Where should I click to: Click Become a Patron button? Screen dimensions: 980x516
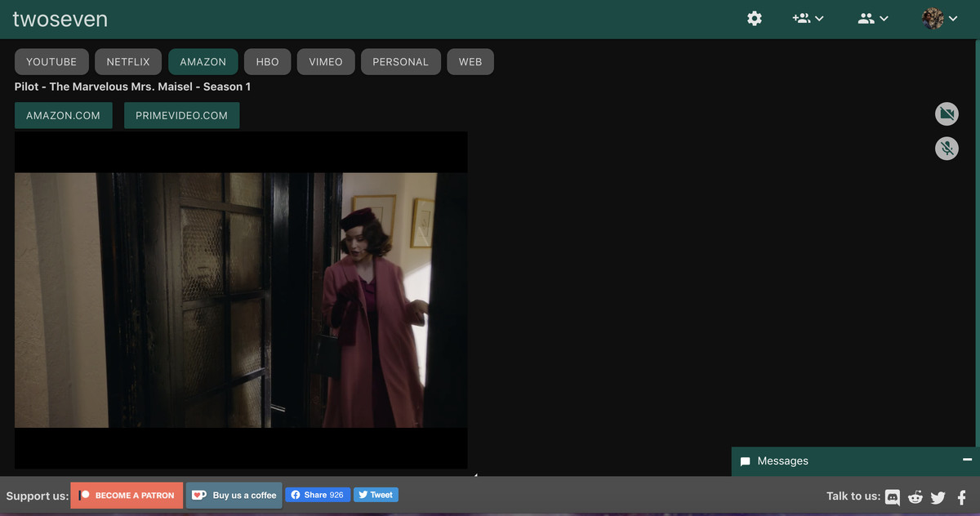[x=127, y=496]
